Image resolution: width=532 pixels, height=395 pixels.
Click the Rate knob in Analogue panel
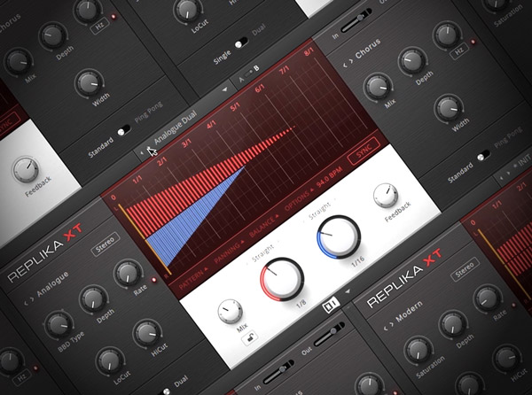pos(128,274)
